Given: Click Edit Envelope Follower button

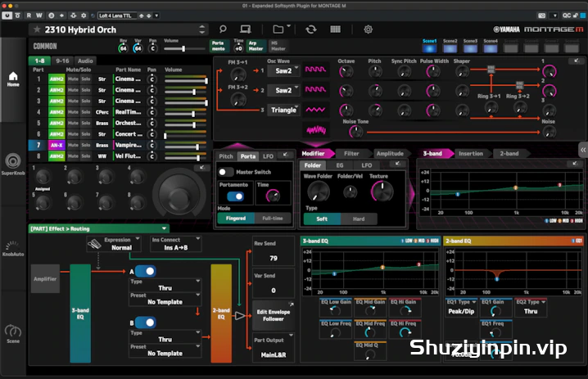Looking at the screenshot, I should tap(274, 315).
